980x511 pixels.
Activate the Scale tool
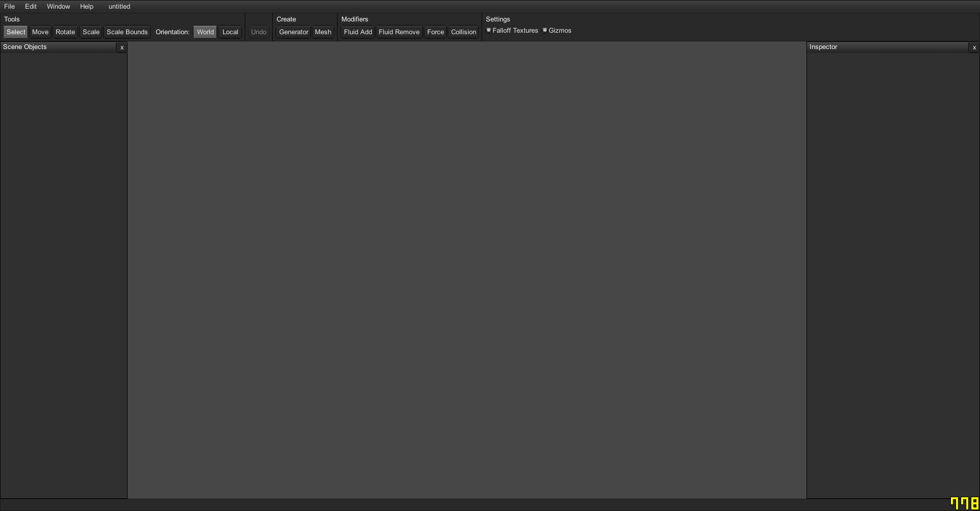(x=91, y=32)
